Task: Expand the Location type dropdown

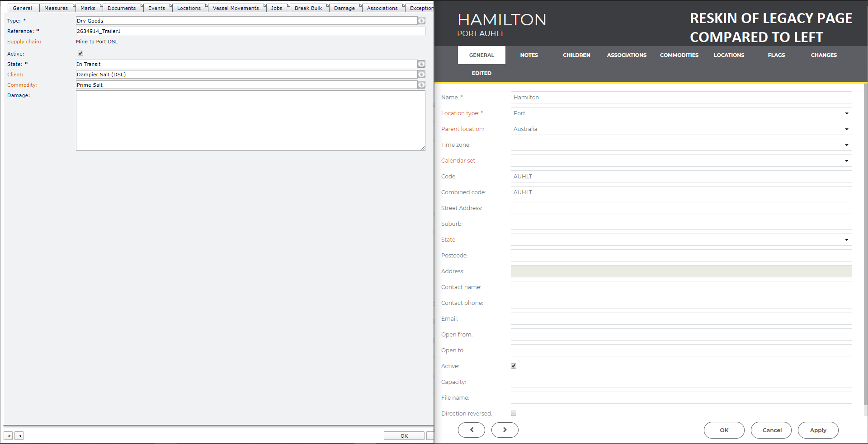Action: [846, 113]
